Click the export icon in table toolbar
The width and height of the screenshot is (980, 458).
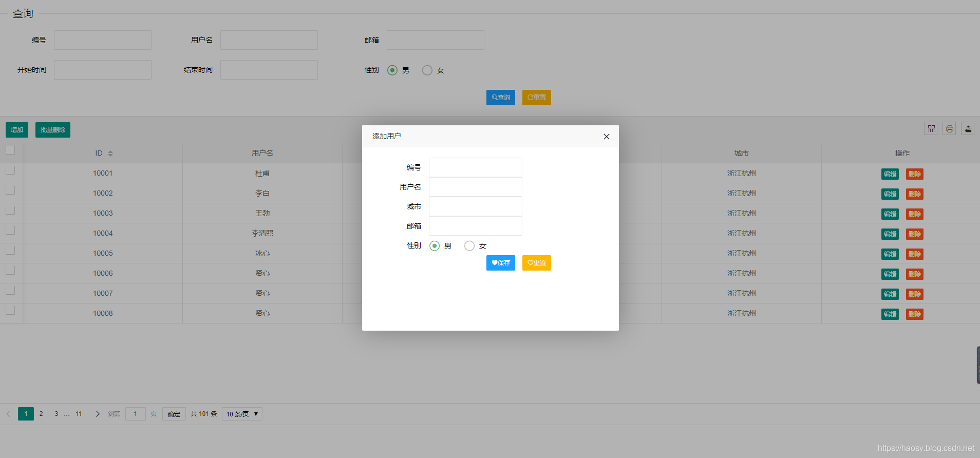(x=968, y=128)
